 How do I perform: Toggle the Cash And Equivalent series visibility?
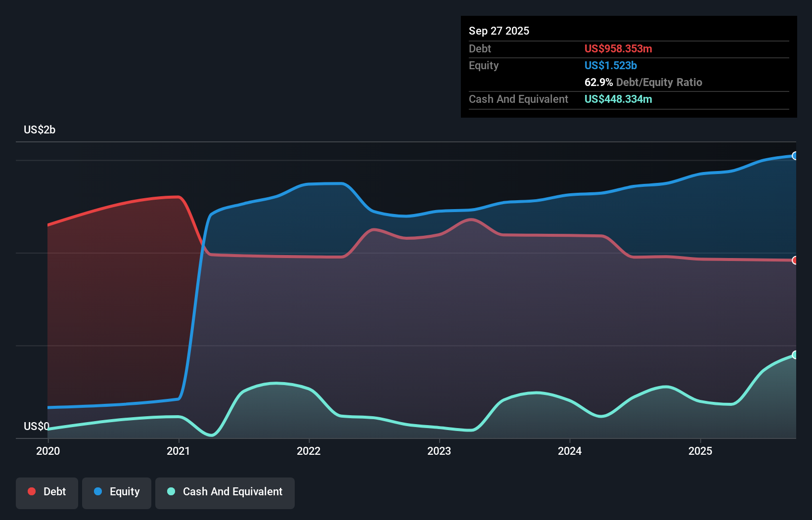point(225,492)
